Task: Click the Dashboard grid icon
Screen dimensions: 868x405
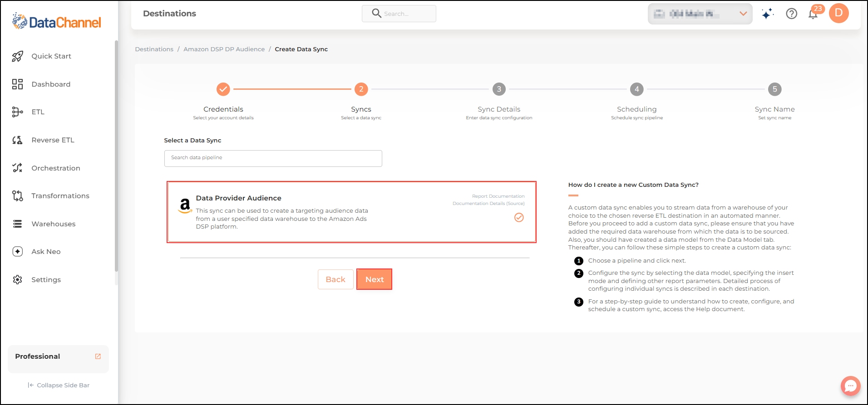Action: [x=17, y=84]
